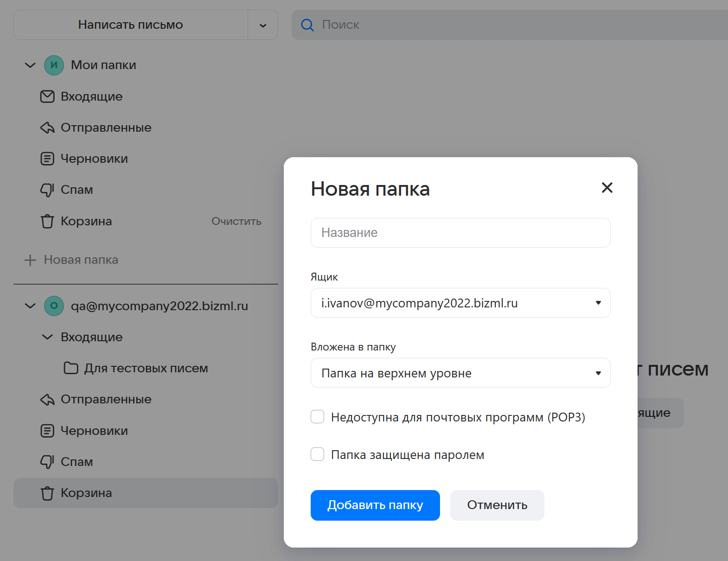Open the Вложена в папку dropdown
This screenshot has width=728, height=561.
460,373
